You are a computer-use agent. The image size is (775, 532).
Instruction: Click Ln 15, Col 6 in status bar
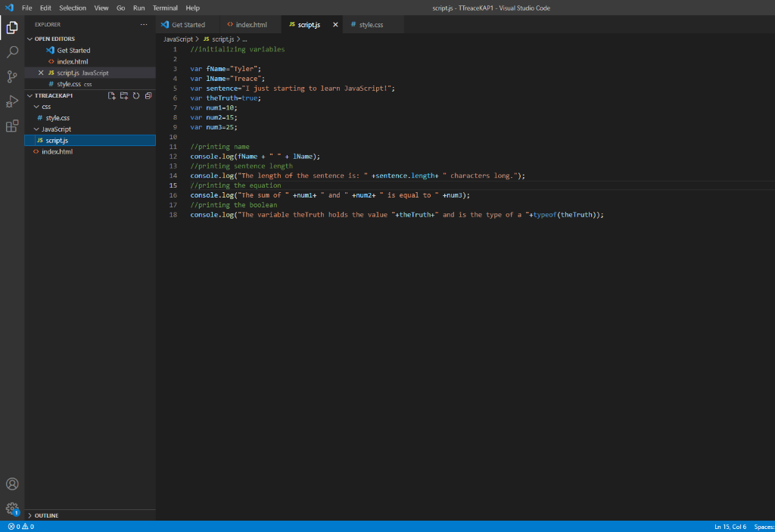point(730,527)
